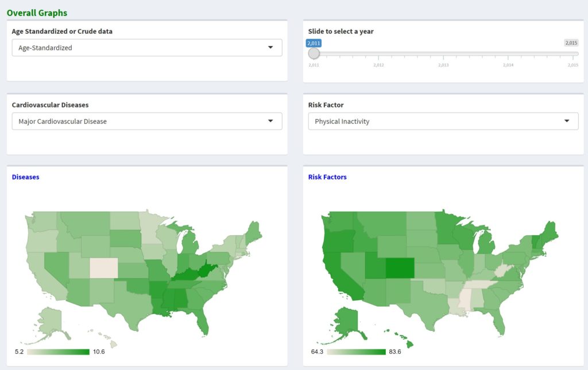Click the Cardiovascular Diseases label
Image resolution: width=588 pixels, height=370 pixels.
click(x=51, y=105)
